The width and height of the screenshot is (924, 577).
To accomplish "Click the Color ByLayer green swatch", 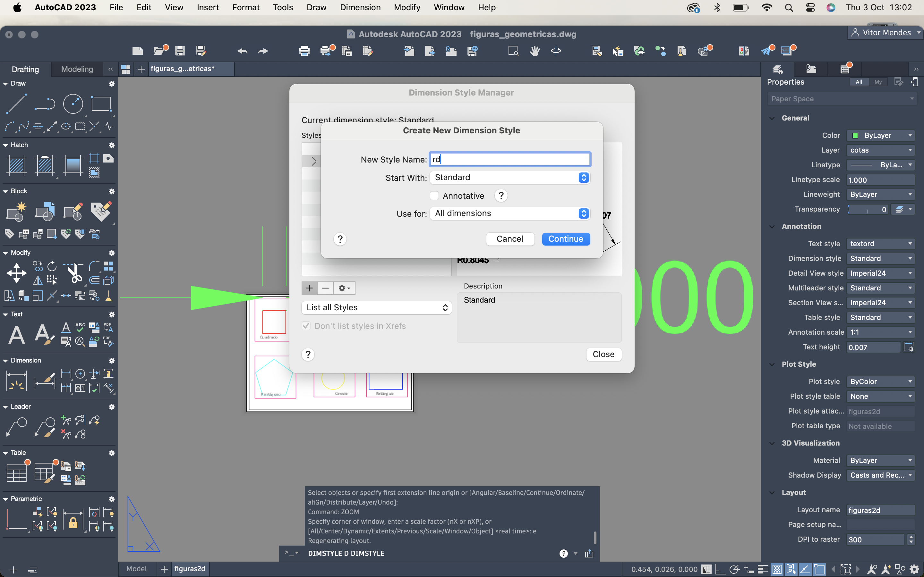I will click(x=855, y=136).
